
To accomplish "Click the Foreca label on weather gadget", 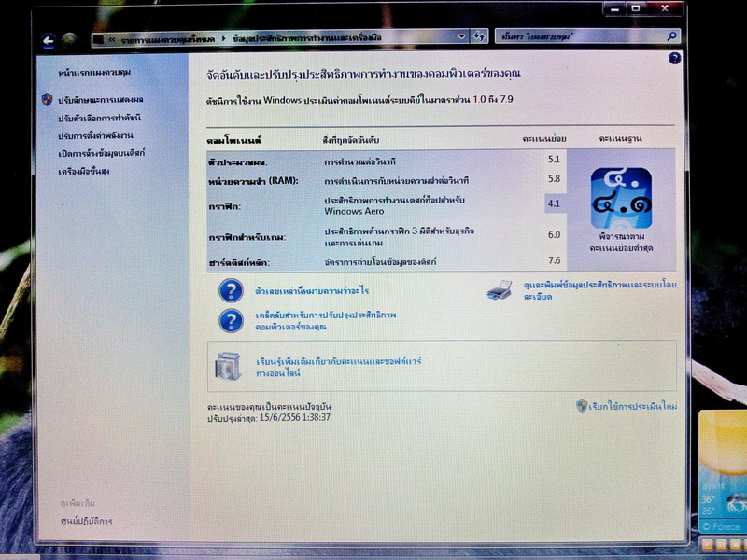I will click(x=721, y=526).
